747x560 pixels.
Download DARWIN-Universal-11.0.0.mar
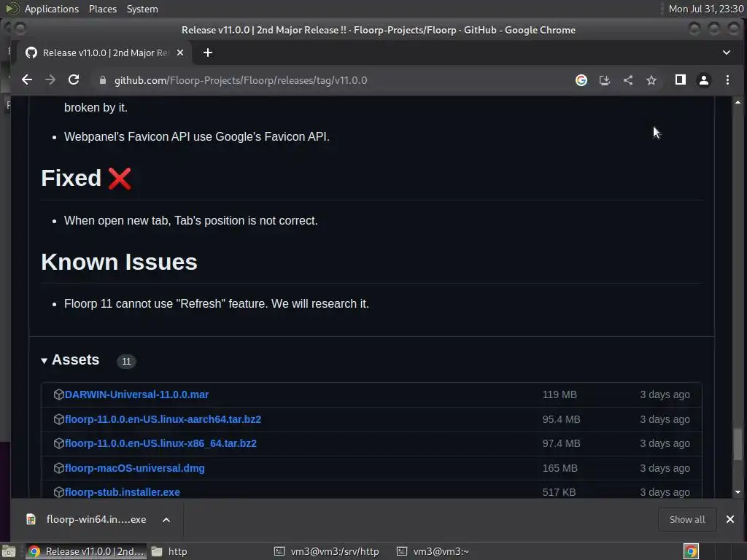(136, 394)
